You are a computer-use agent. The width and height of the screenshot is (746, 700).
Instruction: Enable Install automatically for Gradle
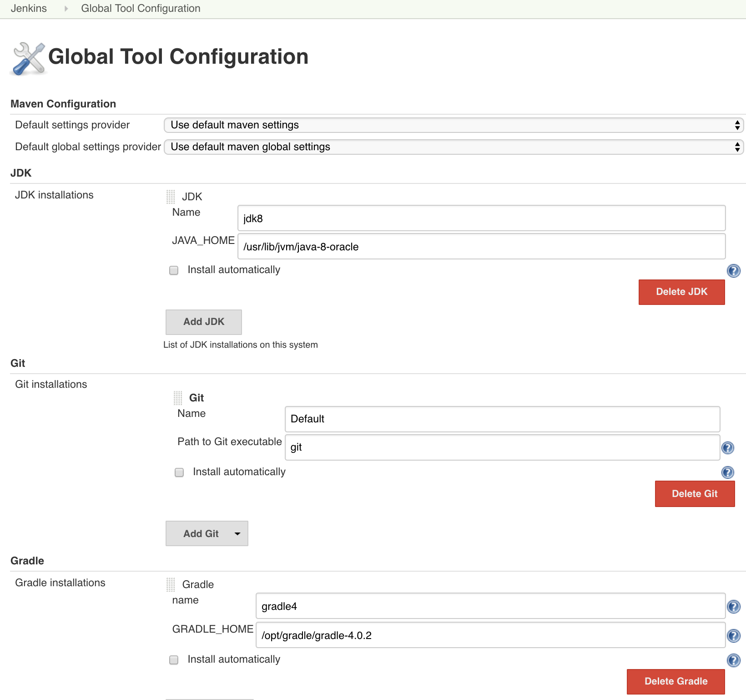[174, 660]
